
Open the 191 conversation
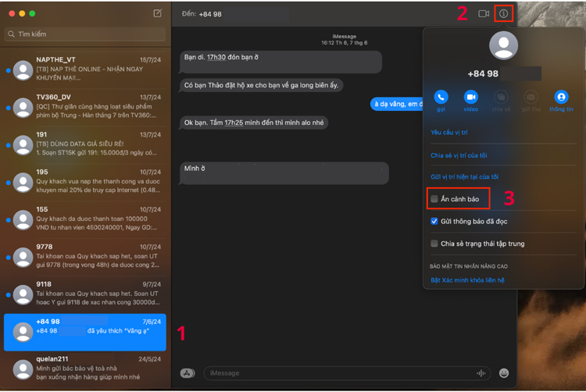point(85,145)
